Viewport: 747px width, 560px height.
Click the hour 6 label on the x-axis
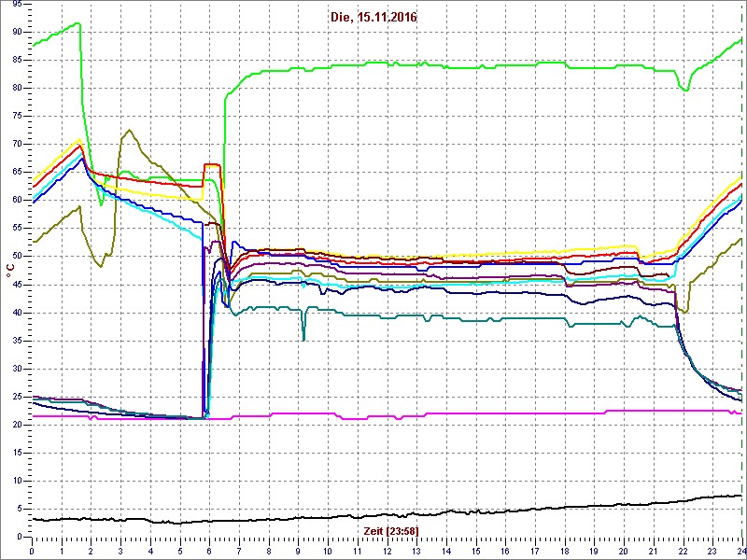point(209,551)
